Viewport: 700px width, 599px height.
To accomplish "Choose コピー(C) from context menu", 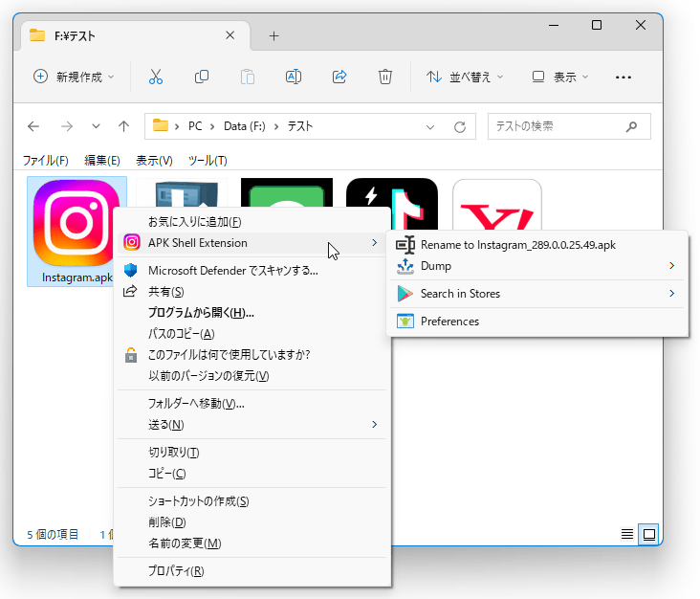I will pyautogui.click(x=252, y=473).
